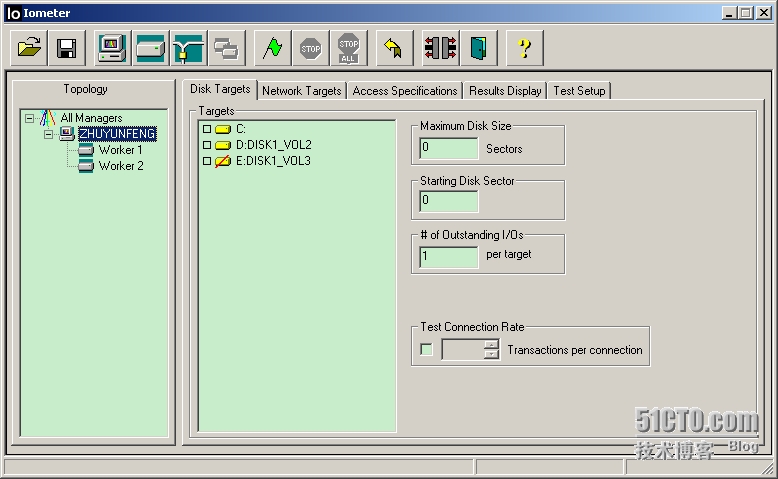
Task: Check the C: target checkbox
Action: (x=207, y=129)
